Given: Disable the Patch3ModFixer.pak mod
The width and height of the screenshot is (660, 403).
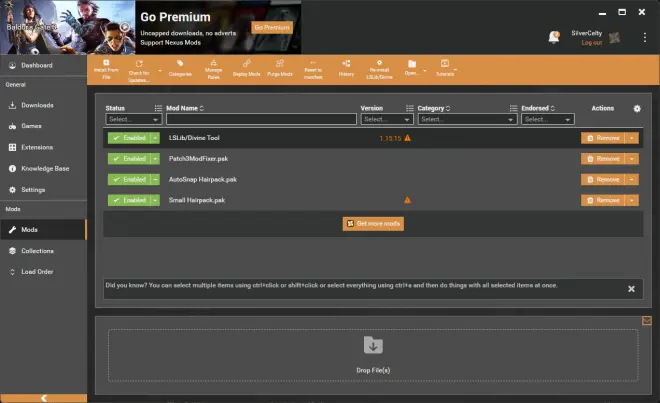Looking at the screenshot, I should click(128, 159).
